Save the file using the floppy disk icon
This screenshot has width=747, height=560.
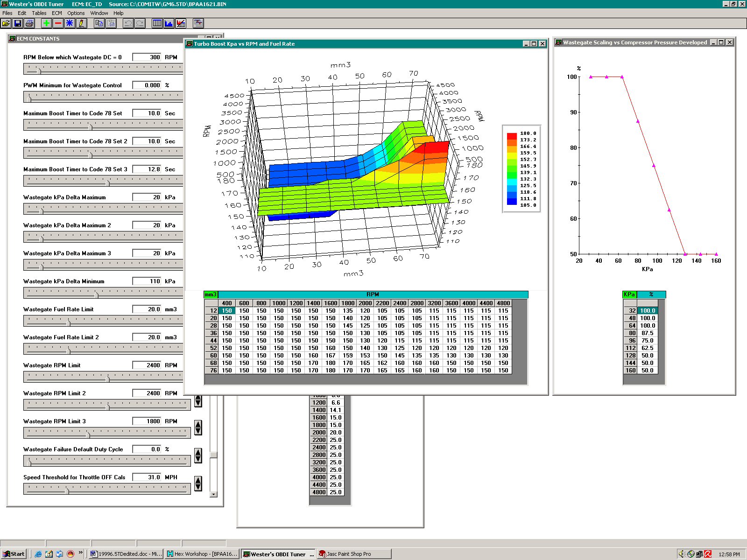[x=18, y=23]
